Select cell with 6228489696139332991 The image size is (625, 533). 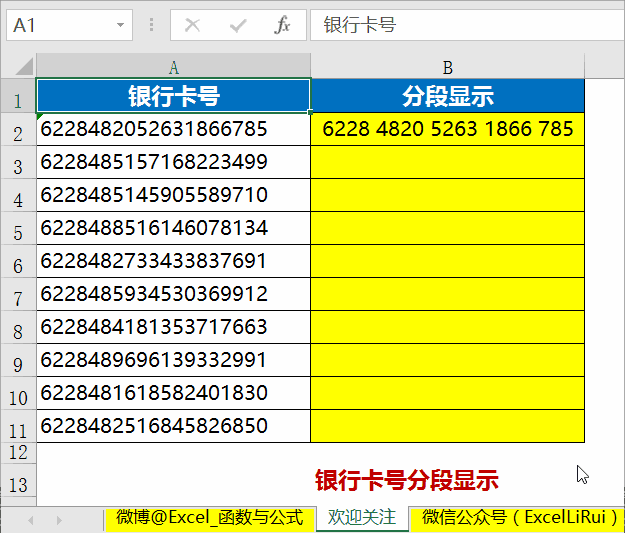[x=173, y=360]
